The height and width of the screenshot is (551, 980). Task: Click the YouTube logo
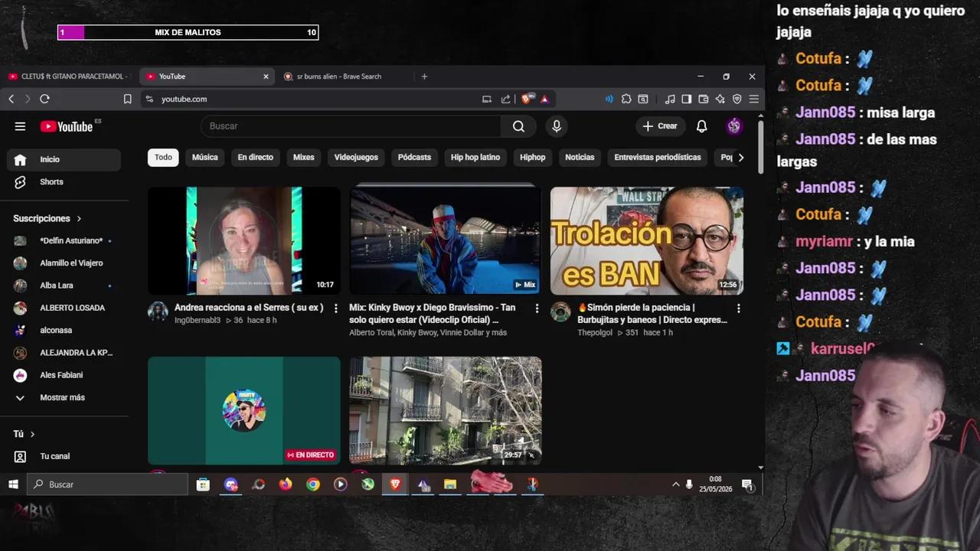67,126
